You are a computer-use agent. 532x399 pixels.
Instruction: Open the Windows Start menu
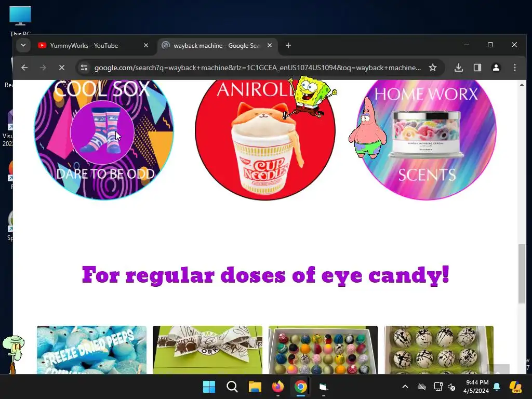[x=209, y=387]
